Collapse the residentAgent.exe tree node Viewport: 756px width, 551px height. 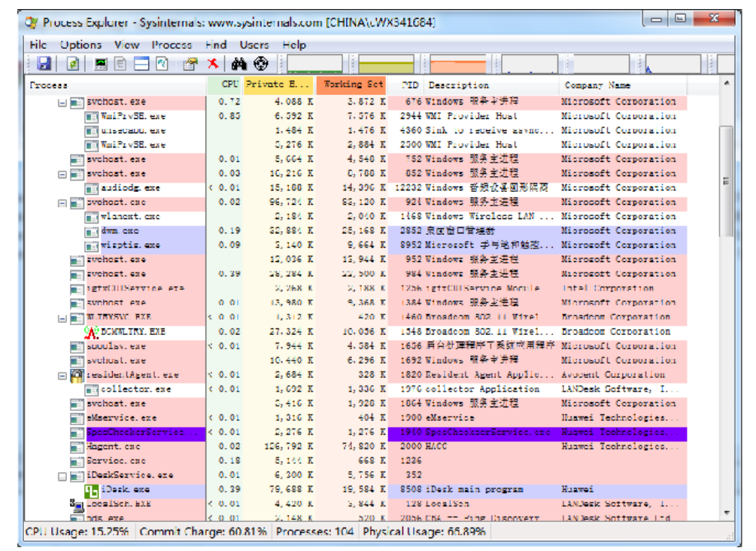[x=62, y=376]
